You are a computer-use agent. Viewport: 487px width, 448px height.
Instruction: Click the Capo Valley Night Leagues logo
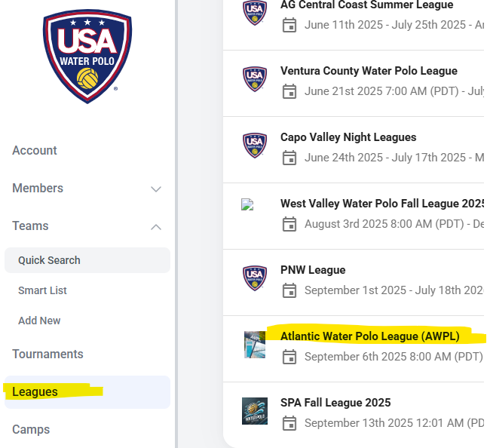click(255, 146)
